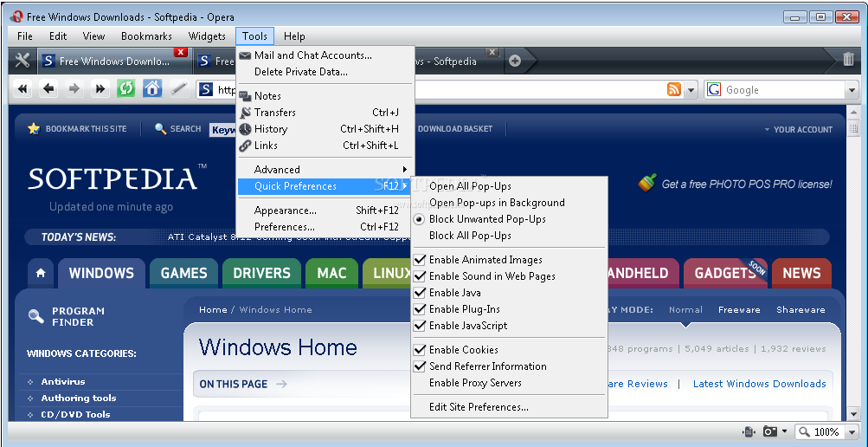
Task: Click the Rewind navigation button
Action: click(23, 88)
